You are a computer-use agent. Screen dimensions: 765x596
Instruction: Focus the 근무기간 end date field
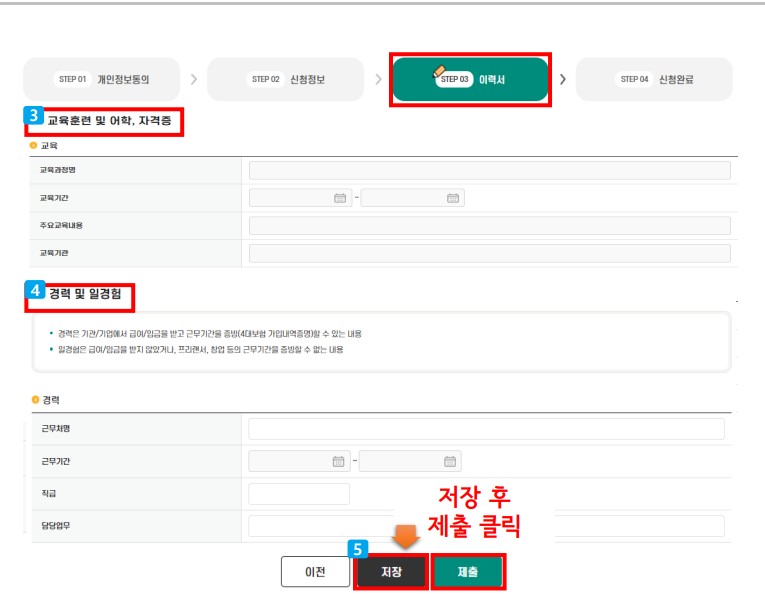[410, 461]
